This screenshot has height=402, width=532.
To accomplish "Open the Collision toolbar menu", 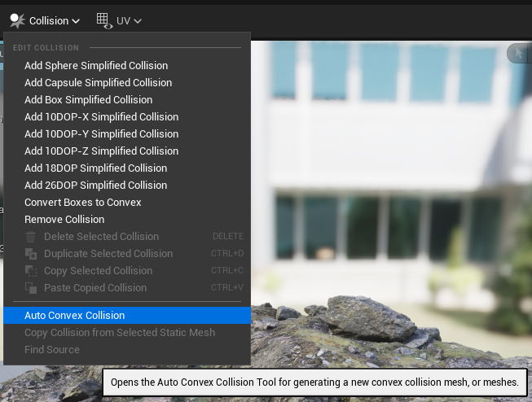I will point(45,21).
